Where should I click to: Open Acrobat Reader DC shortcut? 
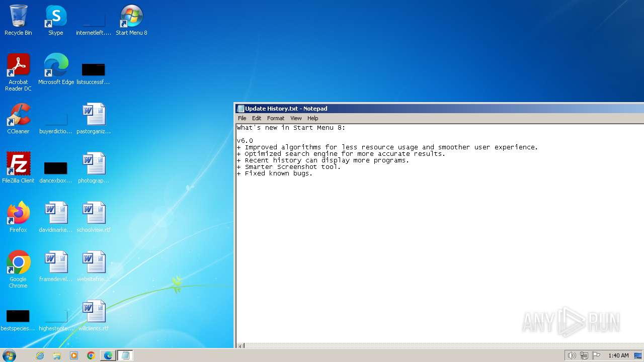click(18, 72)
